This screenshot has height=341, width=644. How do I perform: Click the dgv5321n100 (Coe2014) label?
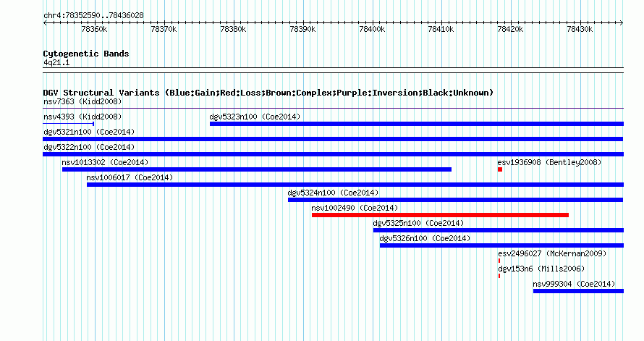pyautogui.click(x=89, y=132)
